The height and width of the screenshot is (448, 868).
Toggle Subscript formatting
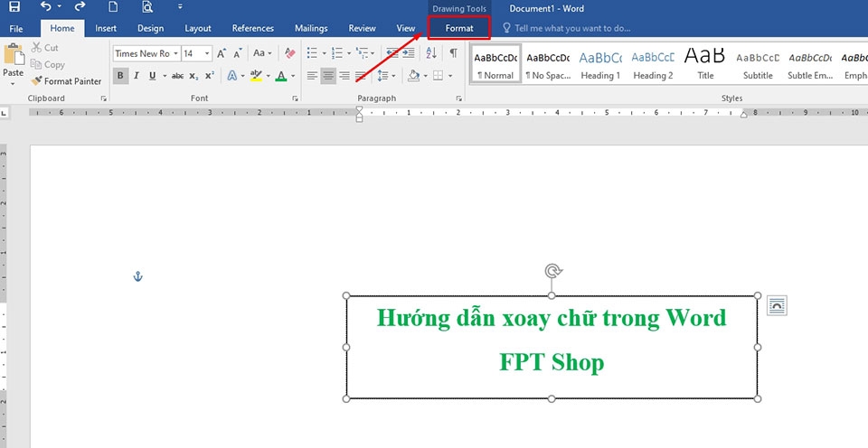click(x=193, y=76)
